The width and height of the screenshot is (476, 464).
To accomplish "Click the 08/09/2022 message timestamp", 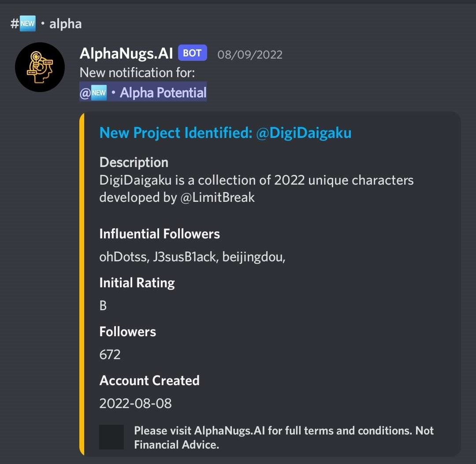I will click(250, 54).
